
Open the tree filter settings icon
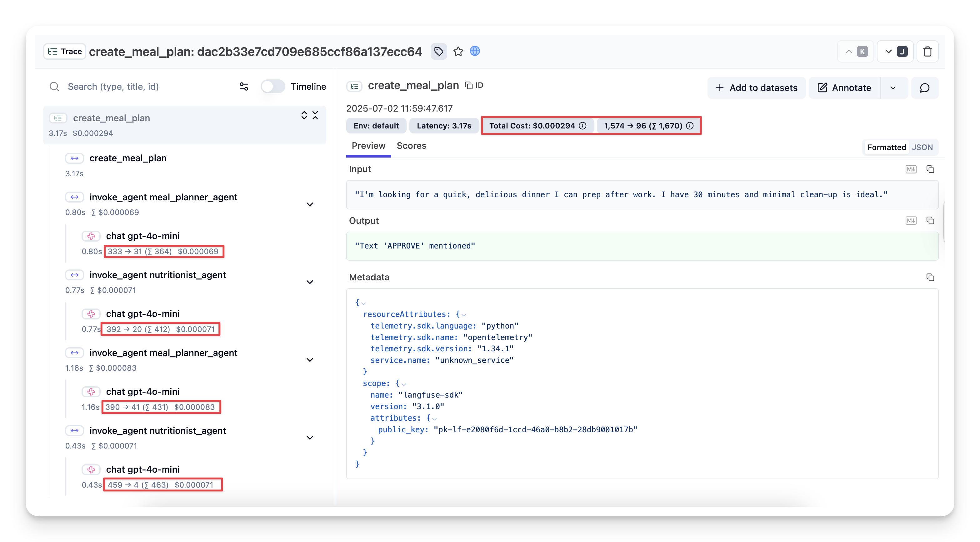click(244, 86)
